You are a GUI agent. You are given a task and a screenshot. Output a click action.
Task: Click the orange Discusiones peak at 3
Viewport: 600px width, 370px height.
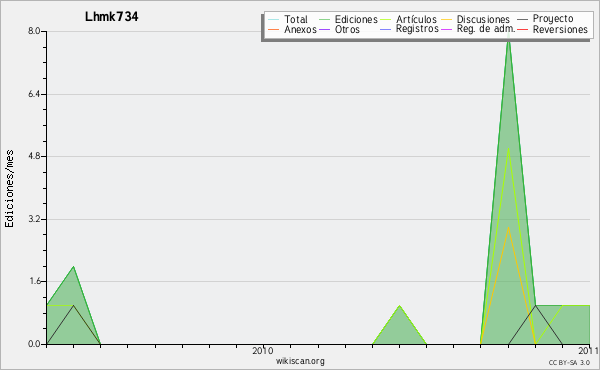tap(508, 227)
